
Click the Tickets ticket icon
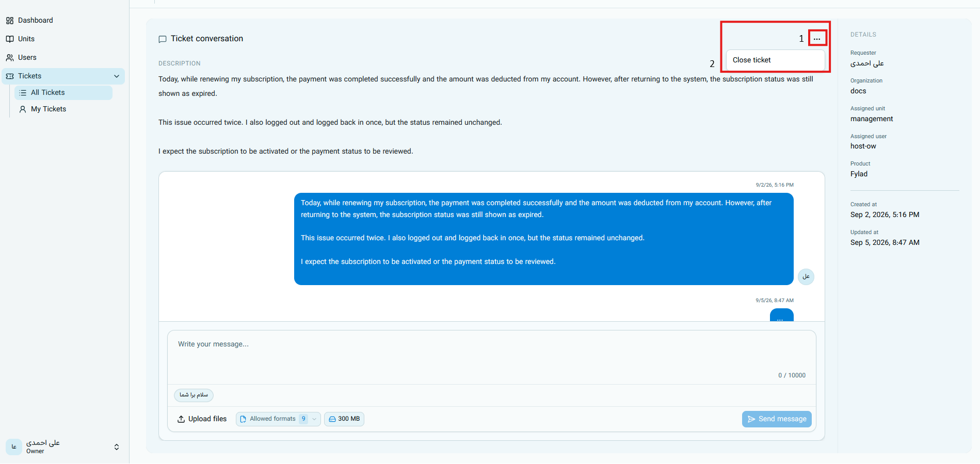(x=10, y=76)
